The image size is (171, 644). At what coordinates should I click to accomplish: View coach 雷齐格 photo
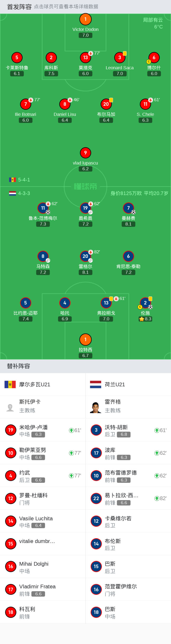pos(95,408)
